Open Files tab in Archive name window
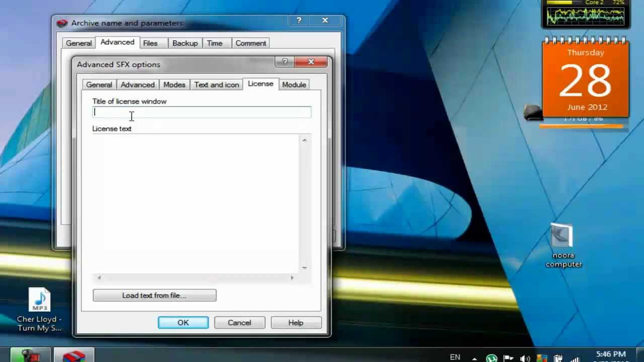The height and width of the screenshot is (362, 644). [x=150, y=43]
